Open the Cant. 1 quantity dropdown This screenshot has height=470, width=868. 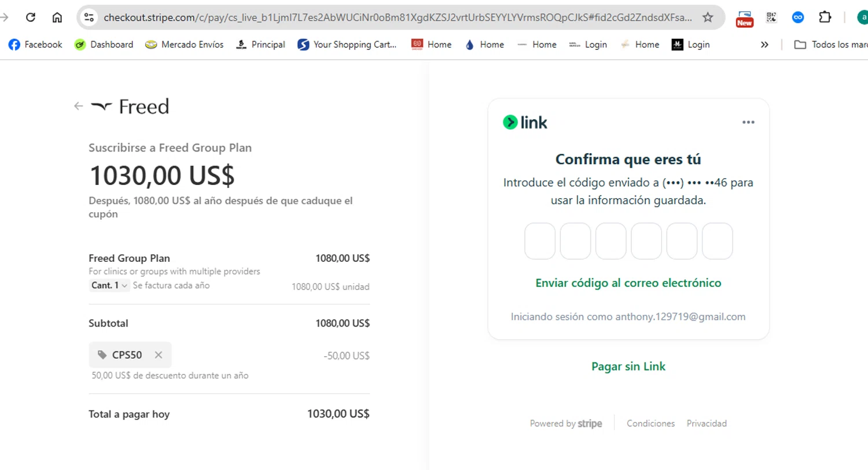pos(109,285)
